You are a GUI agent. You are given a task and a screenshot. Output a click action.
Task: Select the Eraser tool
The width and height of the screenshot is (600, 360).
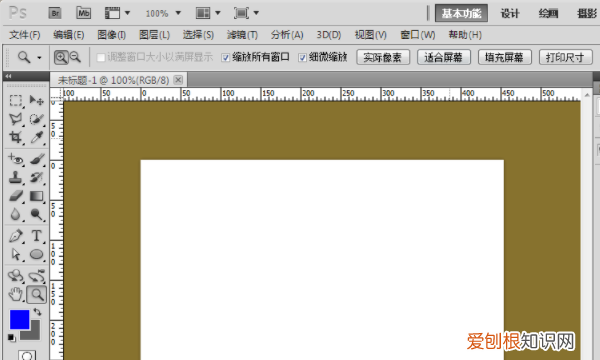pyautogui.click(x=16, y=196)
